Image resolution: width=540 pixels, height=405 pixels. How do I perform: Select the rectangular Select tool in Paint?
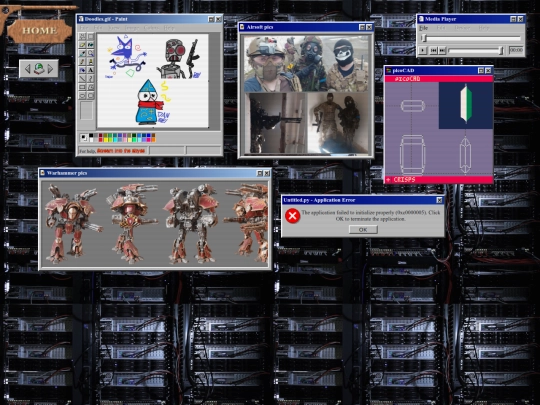[91, 37]
